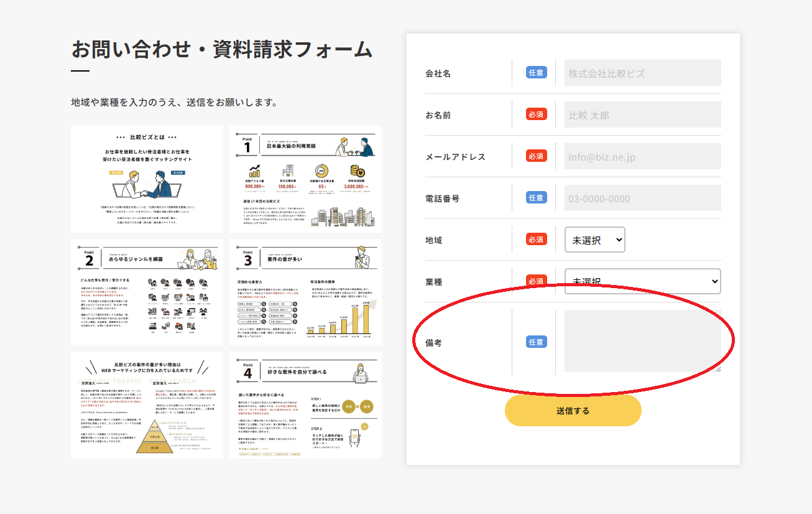Grab the 備考 textarea resize handle
This screenshot has width=812, height=514.
coord(718,369)
